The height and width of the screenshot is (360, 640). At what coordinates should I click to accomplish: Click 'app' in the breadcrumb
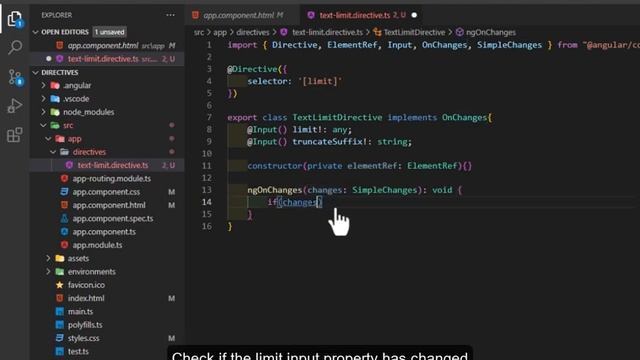click(x=220, y=32)
